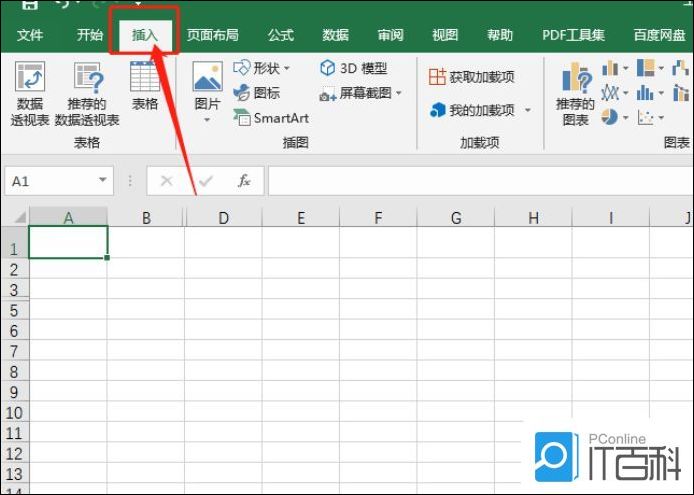
Task: Open the 百度网盘 tab
Action: [659, 35]
